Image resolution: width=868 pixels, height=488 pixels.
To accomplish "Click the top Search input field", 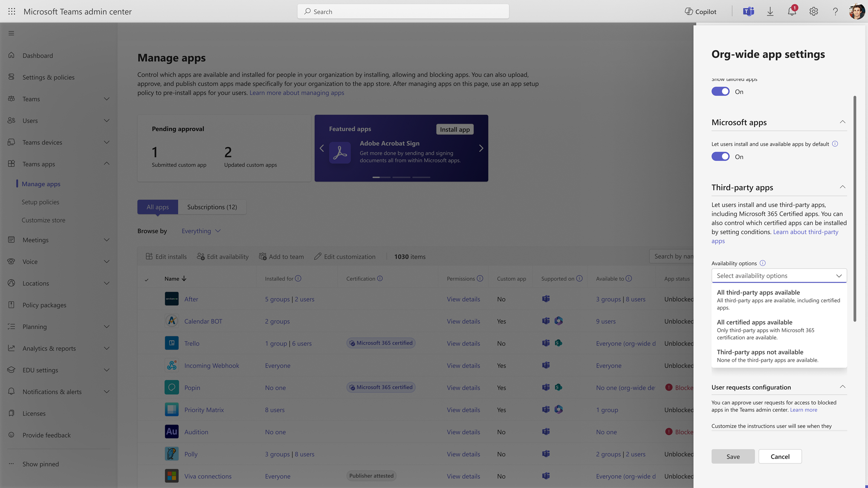I will tap(403, 11).
